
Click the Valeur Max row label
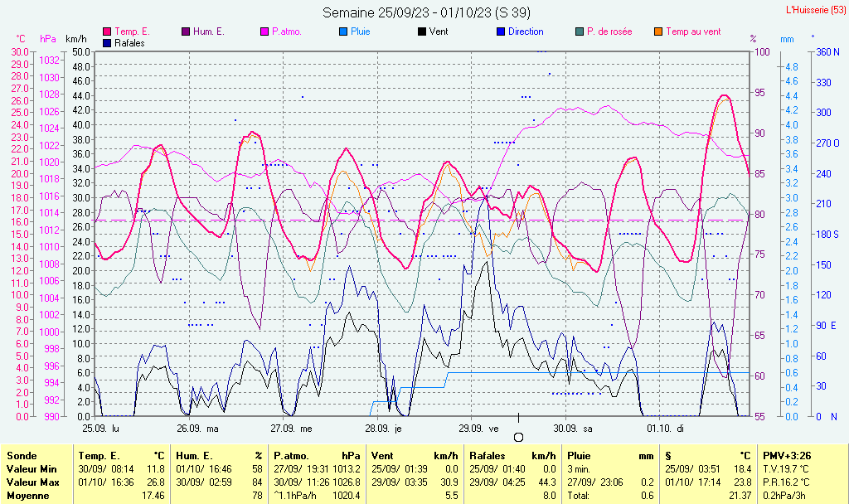coord(32,482)
